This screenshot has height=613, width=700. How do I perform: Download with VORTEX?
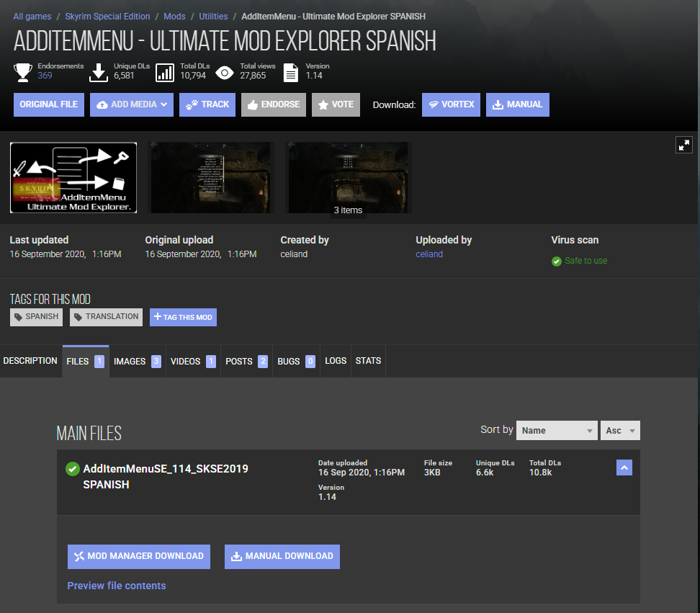point(451,104)
